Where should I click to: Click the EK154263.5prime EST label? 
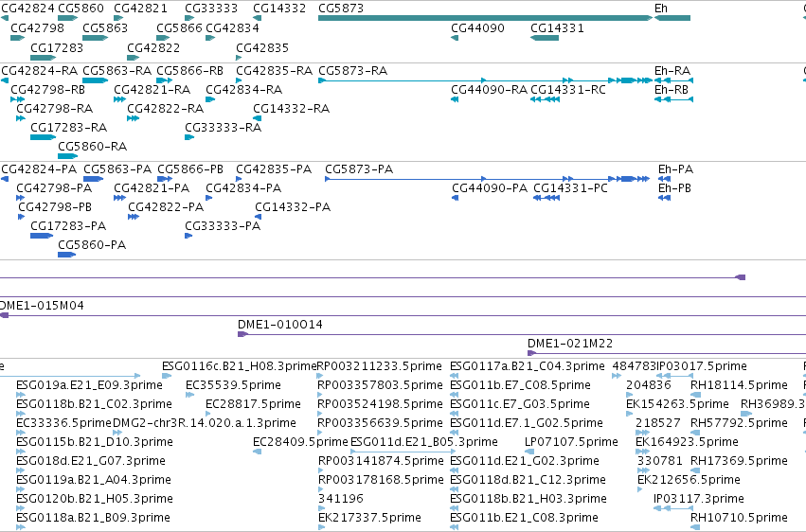coord(677,404)
